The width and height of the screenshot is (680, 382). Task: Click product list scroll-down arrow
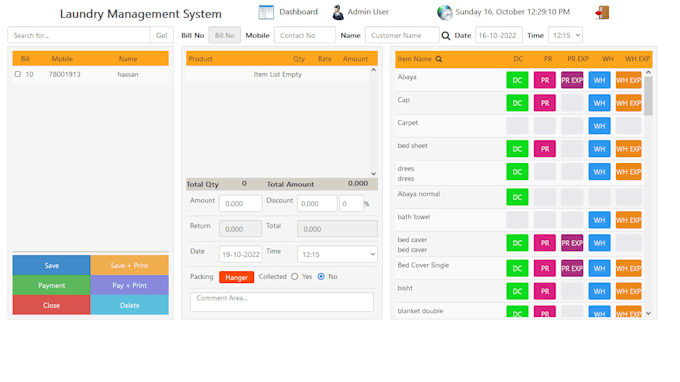[373, 174]
